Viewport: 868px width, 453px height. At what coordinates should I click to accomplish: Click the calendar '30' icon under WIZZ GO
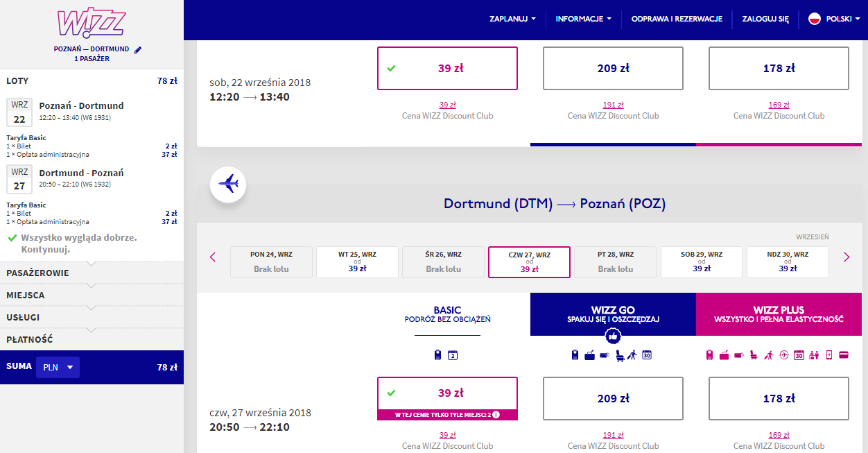(647, 355)
